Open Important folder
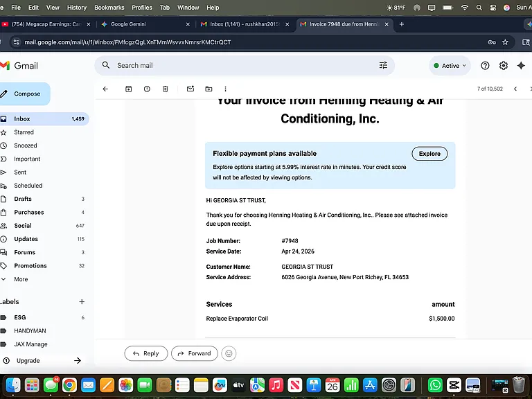This screenshot has height=399, width=532. tap(44, 159)
